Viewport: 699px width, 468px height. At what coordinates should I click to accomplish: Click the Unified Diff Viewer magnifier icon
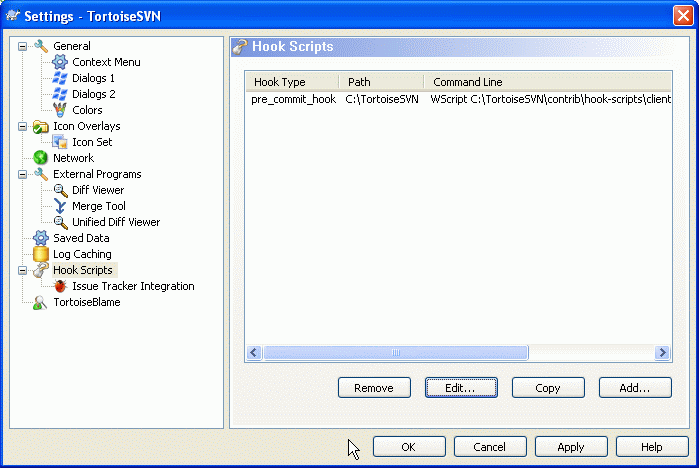point(60,222)
